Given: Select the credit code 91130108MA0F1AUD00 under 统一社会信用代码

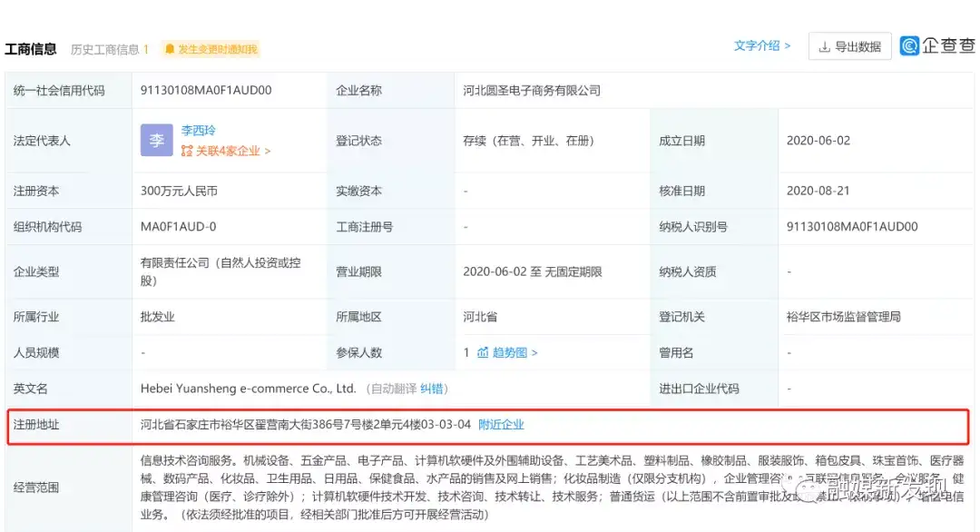Looking at the screenshot, I should (206, 90).
